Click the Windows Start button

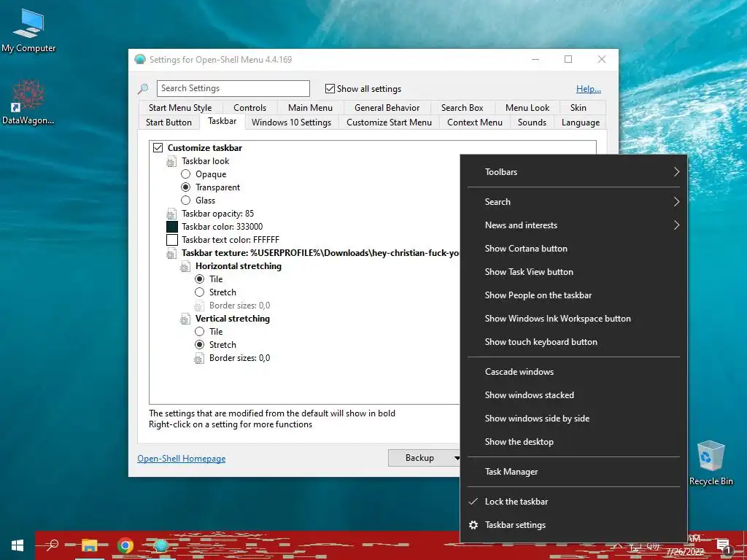coord(18,545)
